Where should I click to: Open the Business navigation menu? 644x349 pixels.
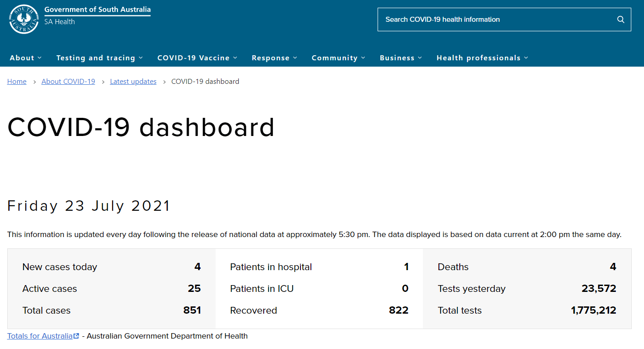click(397, 58)
